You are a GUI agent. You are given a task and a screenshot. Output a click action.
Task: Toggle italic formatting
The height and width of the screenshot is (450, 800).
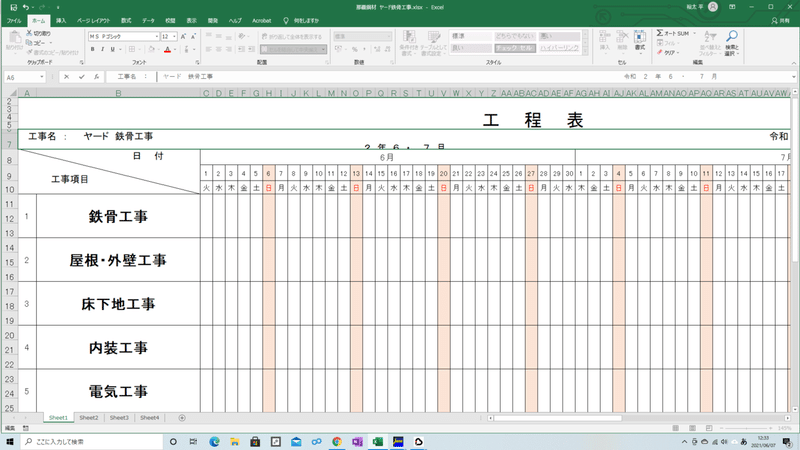pos(103,49)
